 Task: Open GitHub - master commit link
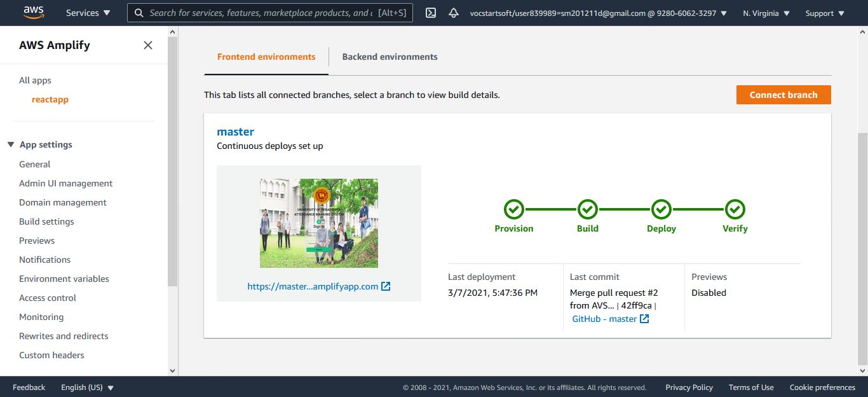tap(604, 319)
